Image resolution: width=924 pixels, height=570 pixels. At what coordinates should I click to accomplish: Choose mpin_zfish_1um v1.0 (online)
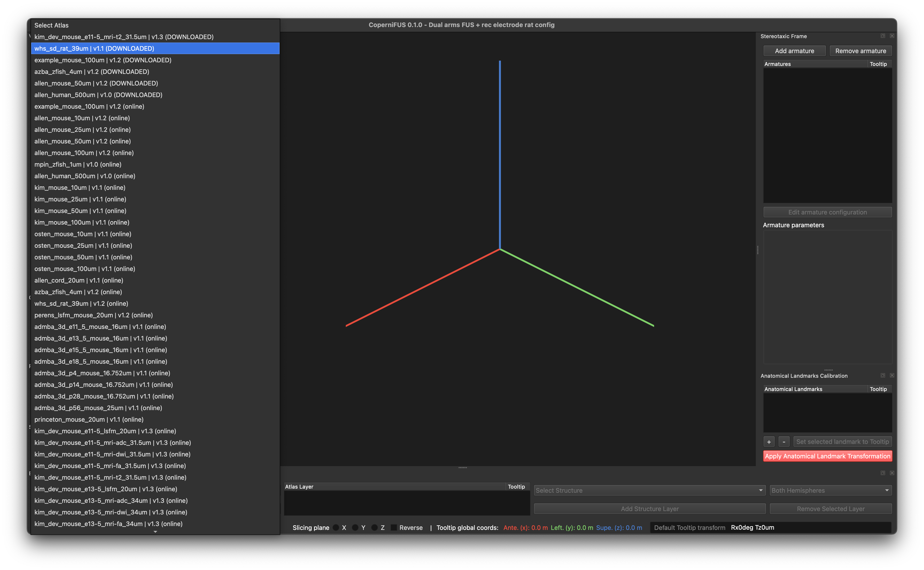click(x=155, y=164)
